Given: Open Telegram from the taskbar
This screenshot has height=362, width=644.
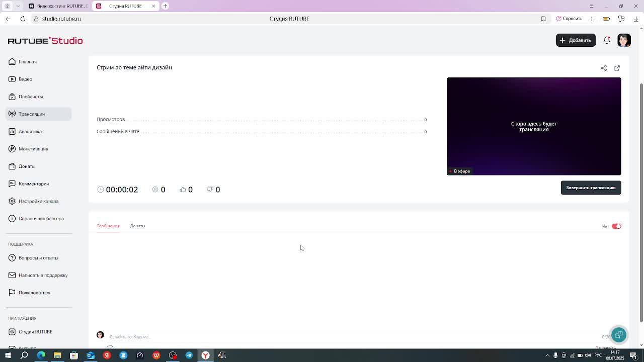Looking at the screenshot, I should pyautogui.click(x=189, y=355).
